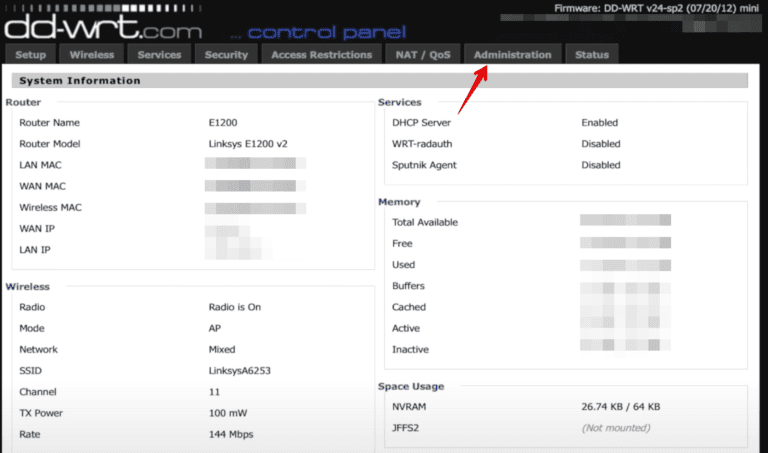Click the Wireless section heading in System Information
The height and width of the screenshot is (453, 768).
point(27,286)
